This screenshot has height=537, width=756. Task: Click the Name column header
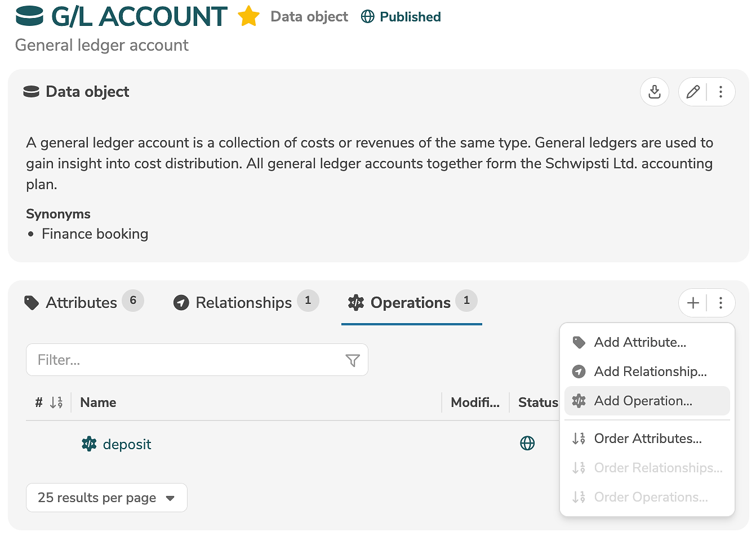tap(98, 402)
